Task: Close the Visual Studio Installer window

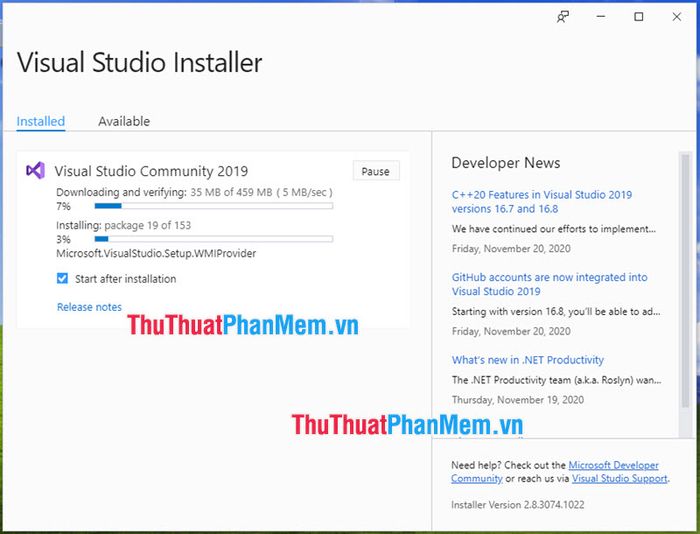Action: (x=677, y=17)
